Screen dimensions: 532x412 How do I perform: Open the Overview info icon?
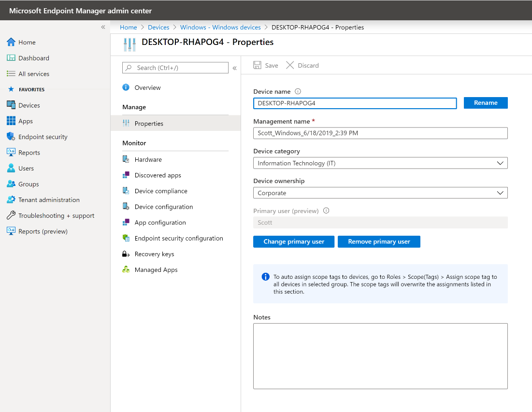pos(126,87)
